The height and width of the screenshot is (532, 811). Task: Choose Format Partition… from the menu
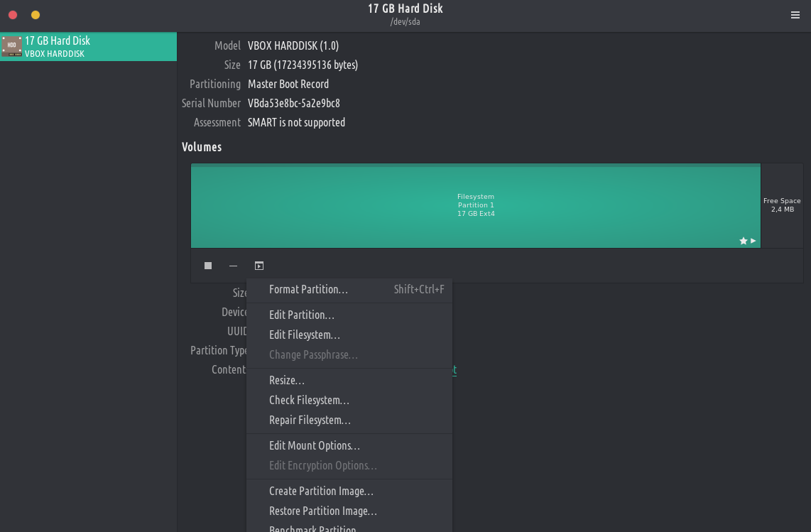click(308, 290)
